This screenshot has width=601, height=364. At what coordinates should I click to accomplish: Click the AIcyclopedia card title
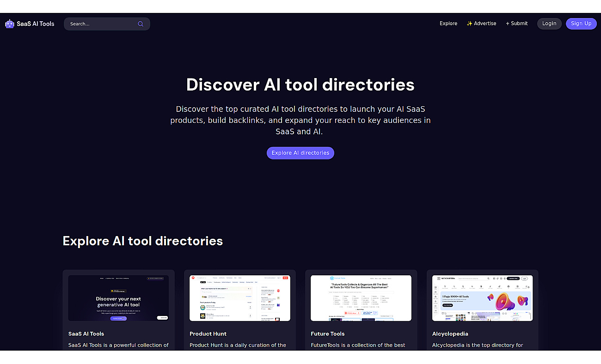click(450, 334)
